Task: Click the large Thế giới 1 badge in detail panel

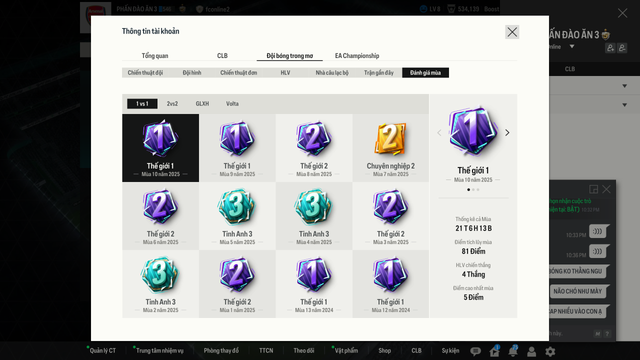Action: [x=473, y=131]
